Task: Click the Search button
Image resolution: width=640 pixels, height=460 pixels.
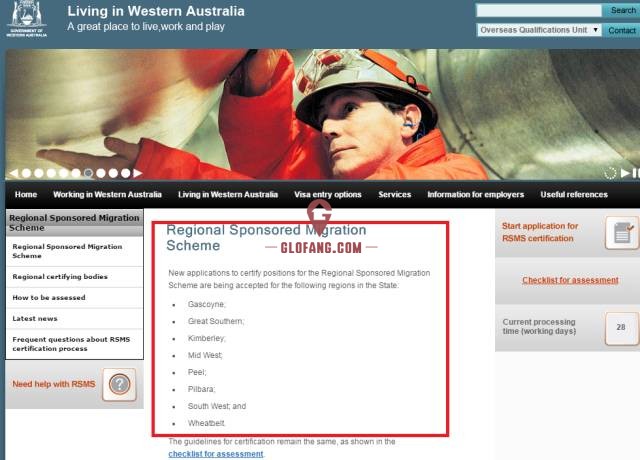Action: (x=622, y=10)
